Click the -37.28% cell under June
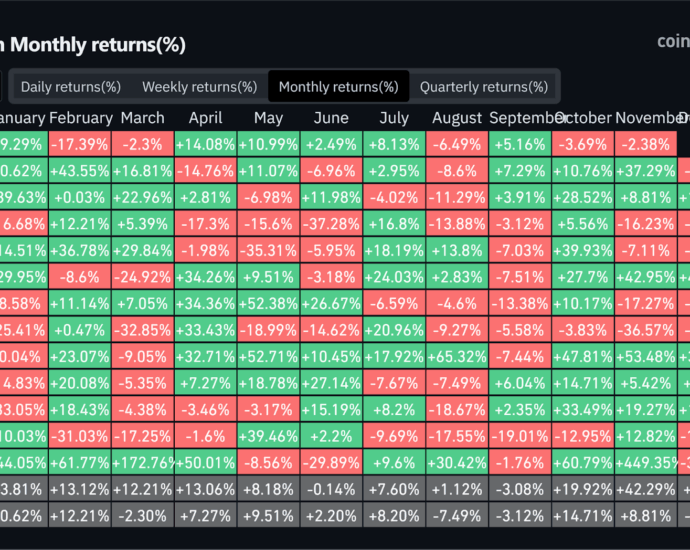The height and width of the screenshot is (550, 690). point(331,223)
